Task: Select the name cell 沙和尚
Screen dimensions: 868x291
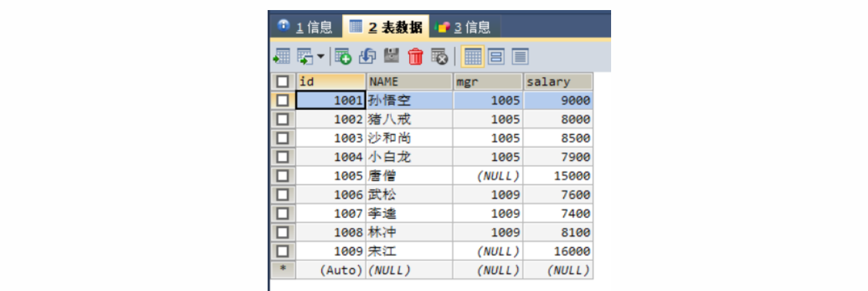Action: click(409, 138)
